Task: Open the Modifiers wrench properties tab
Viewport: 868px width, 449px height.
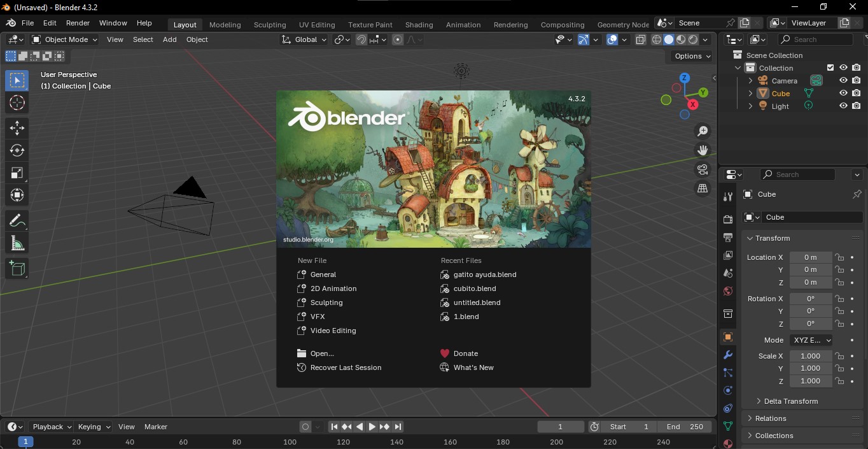Action: click(x=728, y=355)
